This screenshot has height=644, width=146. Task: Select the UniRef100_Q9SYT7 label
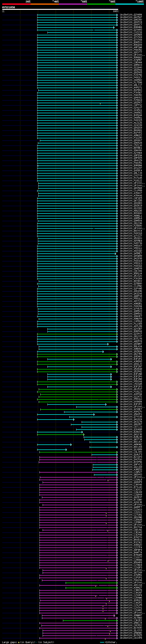pos(131,52)
